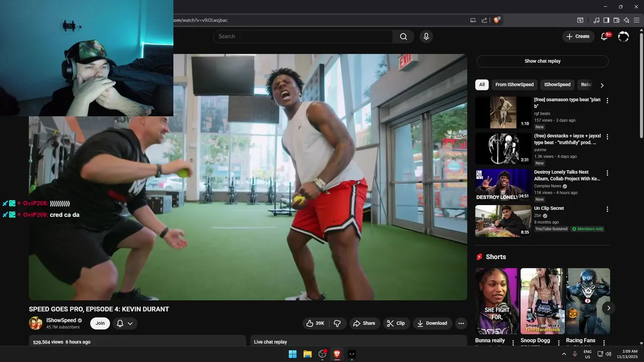Image resolution: width=644 pixels, height=362 pixels.
Task: Clip the video
Action: pos(396,323)
